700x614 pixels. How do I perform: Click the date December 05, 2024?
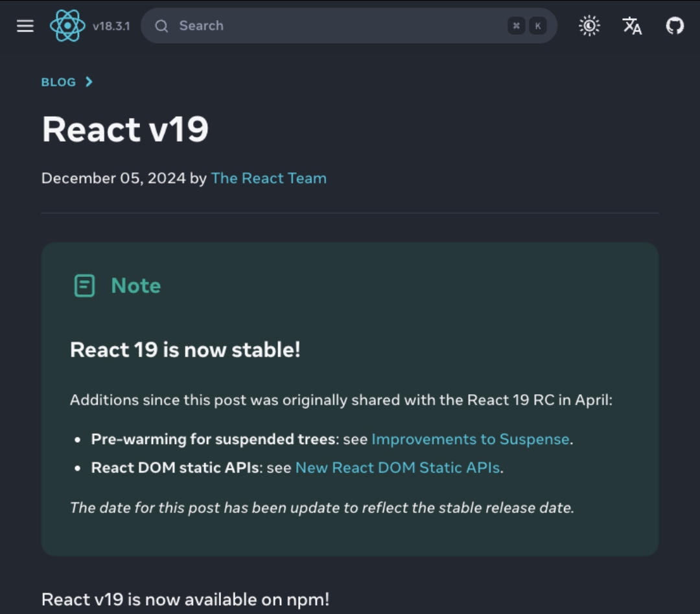coord(113,178)
